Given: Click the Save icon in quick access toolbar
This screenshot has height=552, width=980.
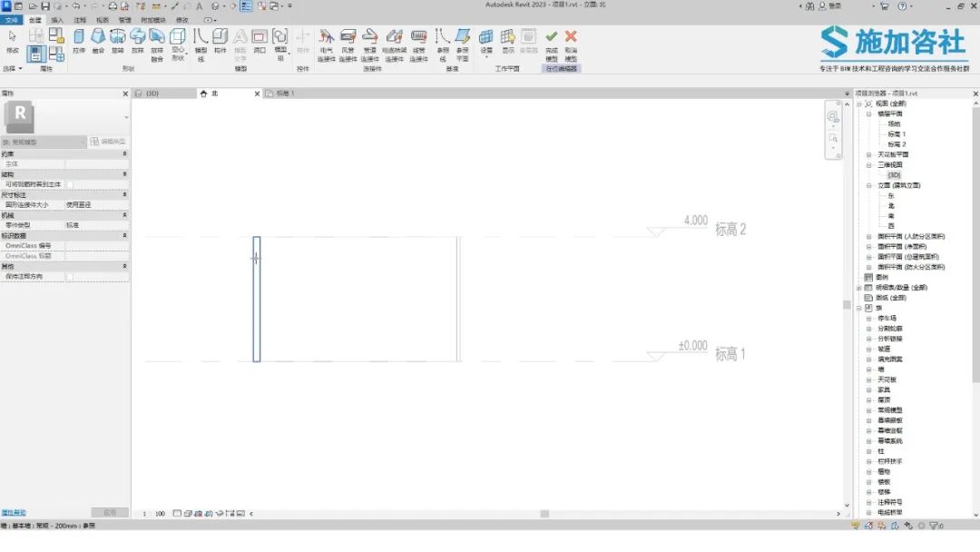Looking at the screenshot, I should 45,6.
